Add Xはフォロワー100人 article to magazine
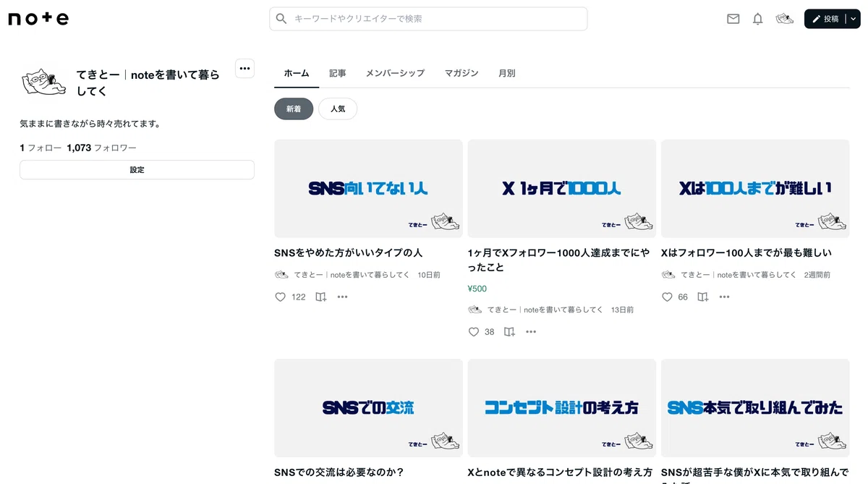The height and width of the screenshot is (484, 868). click(x=703, y=297)
